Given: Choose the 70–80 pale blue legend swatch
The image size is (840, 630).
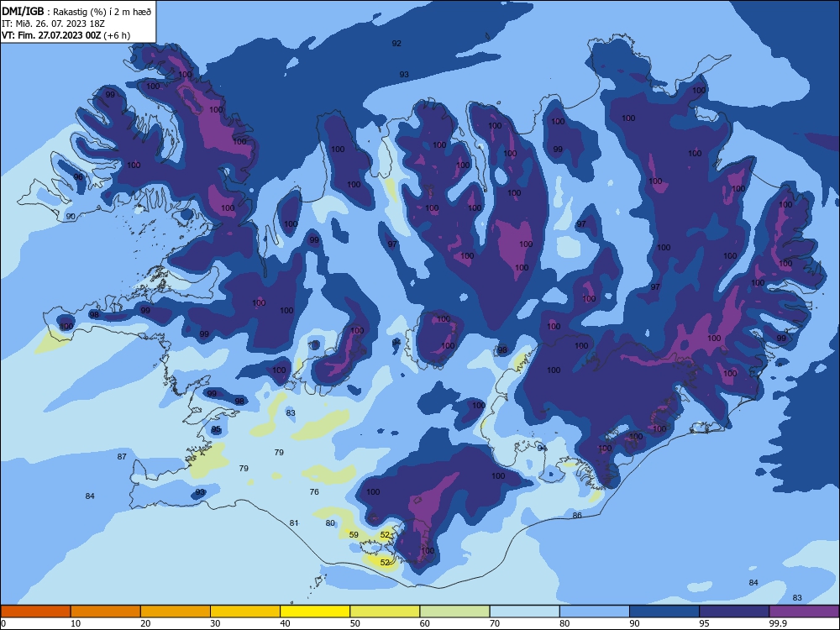Looking at the screenshot, I should point(524,612).
